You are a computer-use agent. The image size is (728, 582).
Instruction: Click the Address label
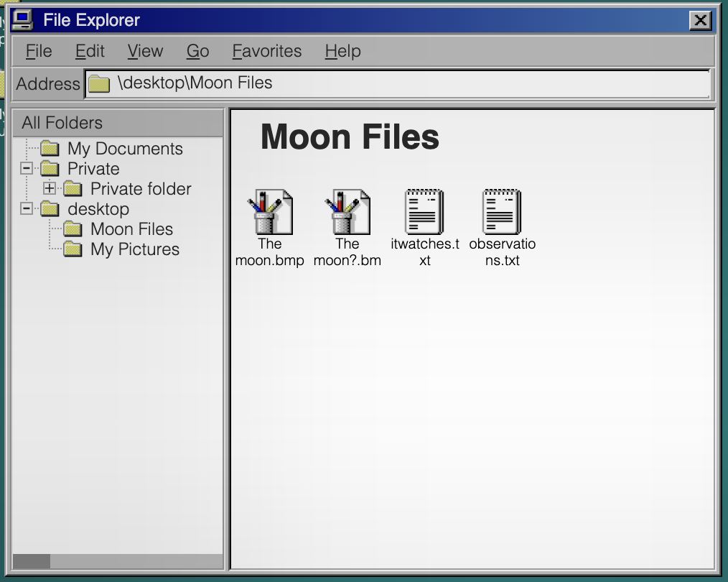[48, 83]
